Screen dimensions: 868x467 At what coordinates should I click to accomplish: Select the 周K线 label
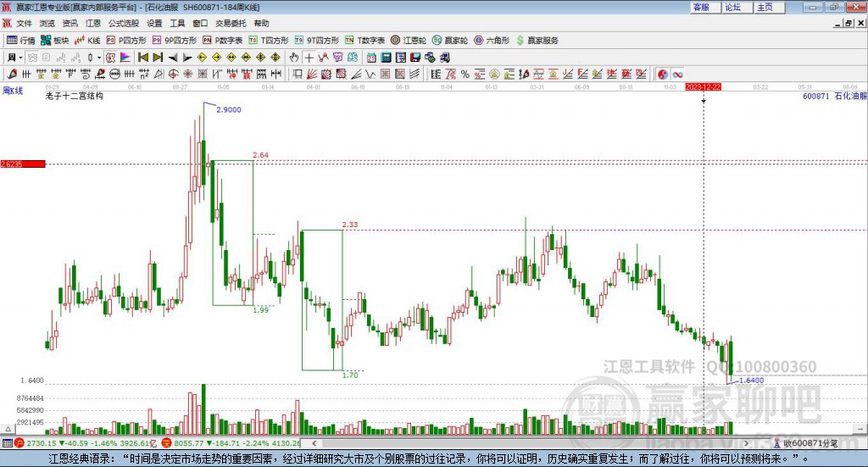[13, 91]
